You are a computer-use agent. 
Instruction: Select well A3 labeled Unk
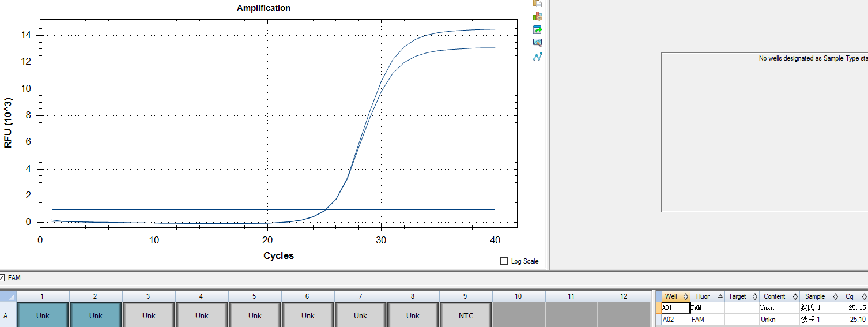(149, 315)
